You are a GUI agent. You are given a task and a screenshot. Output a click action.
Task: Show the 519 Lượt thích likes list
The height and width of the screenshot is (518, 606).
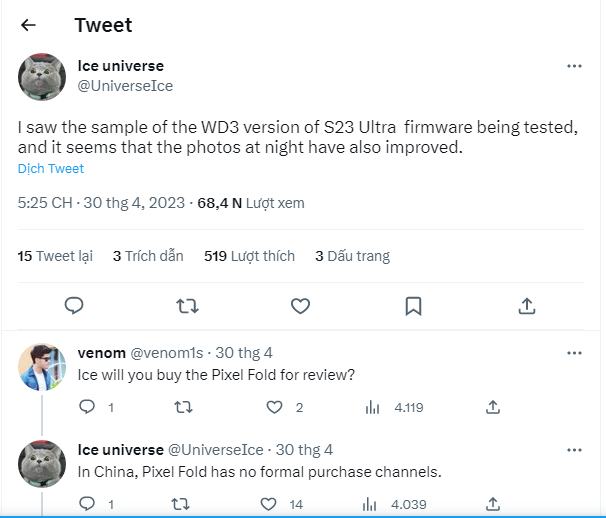249,256
